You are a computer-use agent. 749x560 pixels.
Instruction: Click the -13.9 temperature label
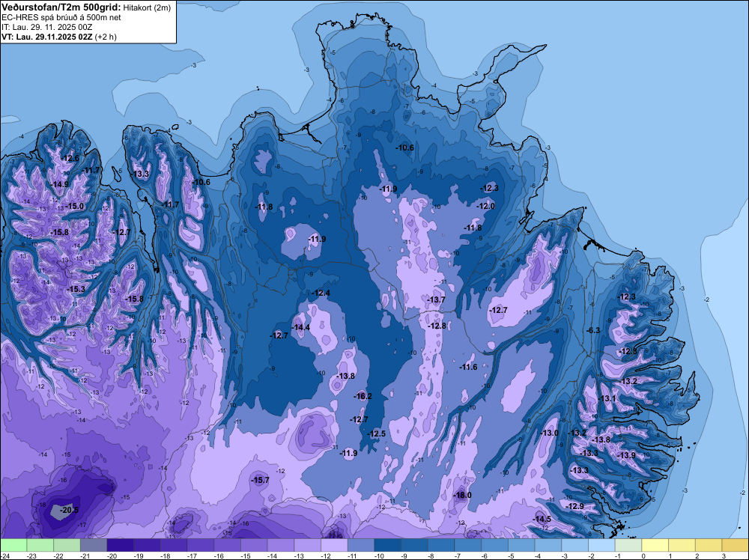click(x=627, y=455)
